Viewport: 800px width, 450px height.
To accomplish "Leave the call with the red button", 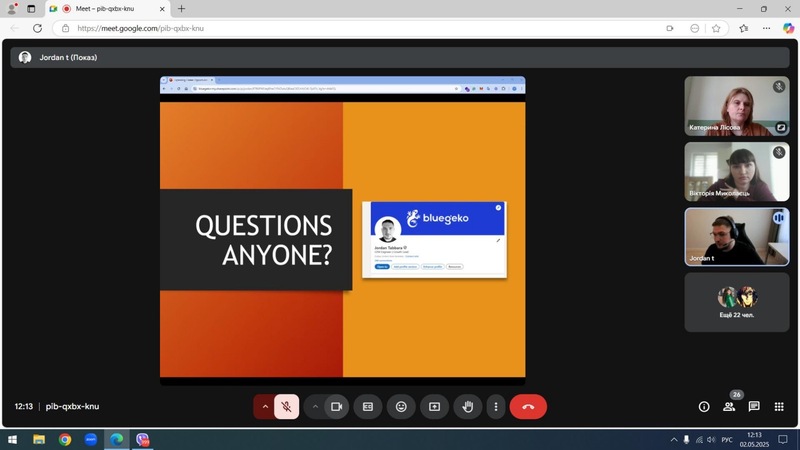I will [x=528, y=407].
